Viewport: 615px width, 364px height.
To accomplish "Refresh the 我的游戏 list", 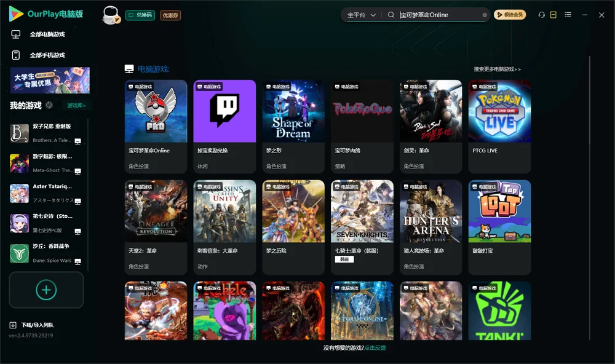I will click(x=49, y=105).
